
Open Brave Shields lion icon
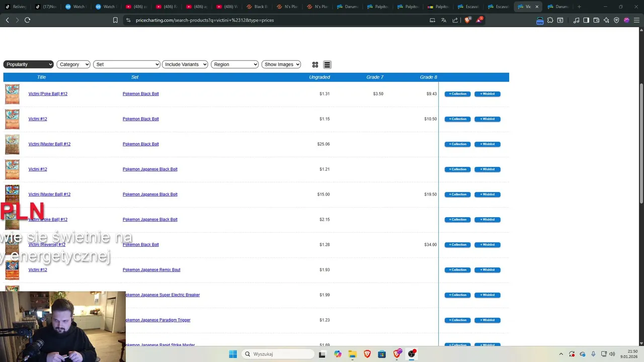[x=467, y=20]
